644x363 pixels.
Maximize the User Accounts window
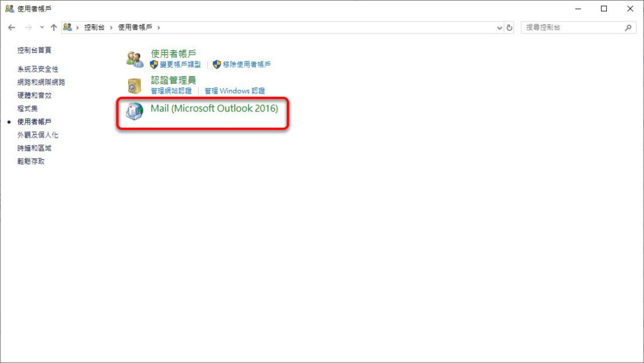604,9
